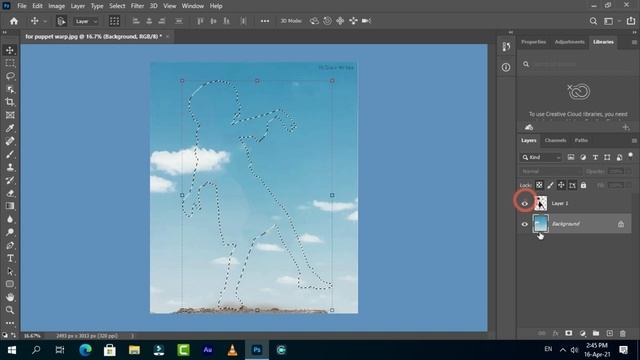640x360 pixels.
Task: Click the Search magnifier in the options bar
Action: [x=593, y=21]
